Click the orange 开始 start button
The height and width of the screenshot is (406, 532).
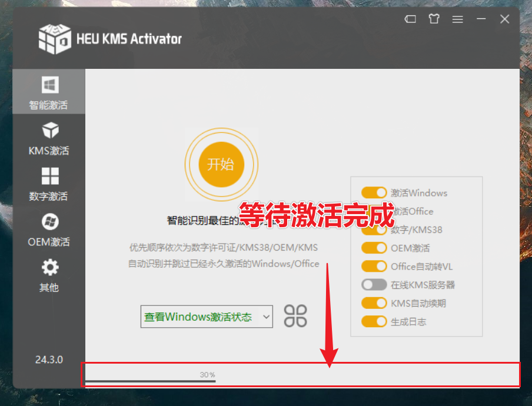tap(221, 165)
